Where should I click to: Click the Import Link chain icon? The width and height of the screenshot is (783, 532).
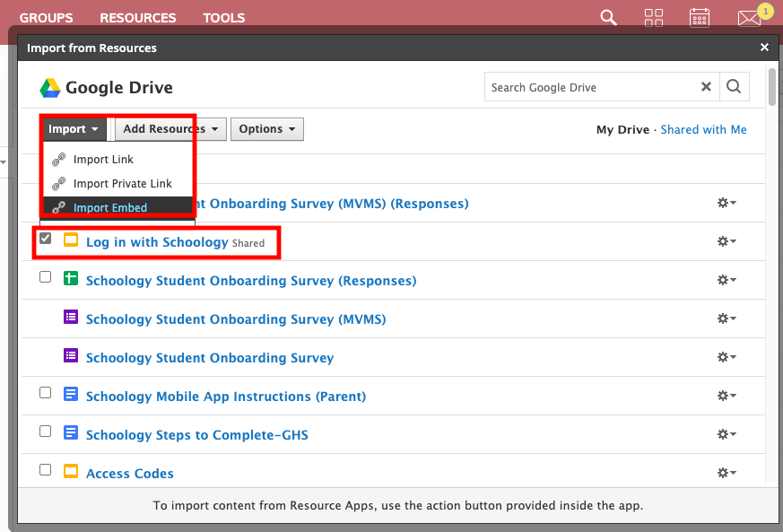point(59,160)
